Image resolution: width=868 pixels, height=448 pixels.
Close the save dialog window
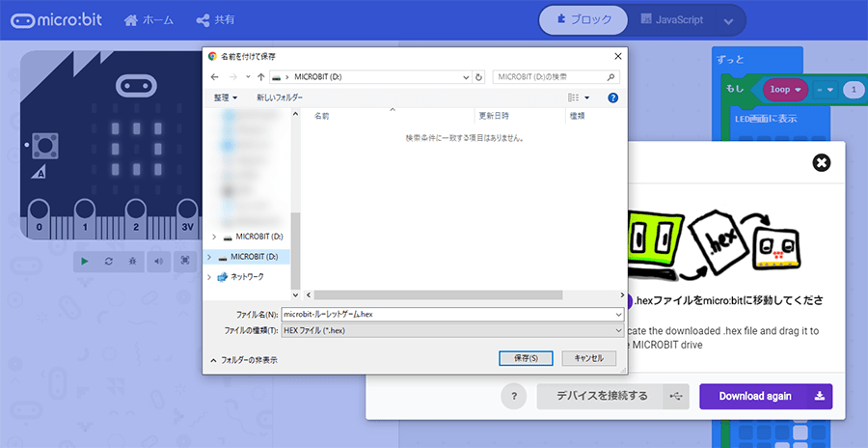tap(618, 57)
